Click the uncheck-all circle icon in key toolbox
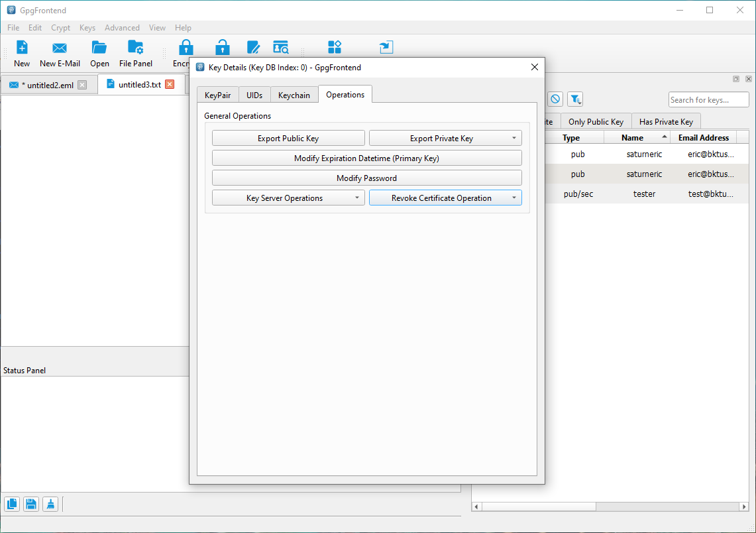 click(x=555, y=99)
